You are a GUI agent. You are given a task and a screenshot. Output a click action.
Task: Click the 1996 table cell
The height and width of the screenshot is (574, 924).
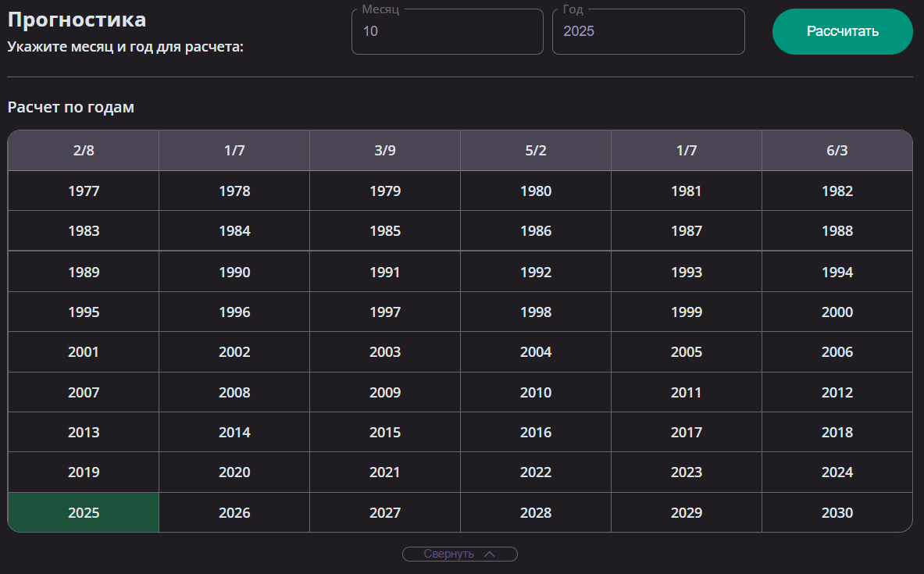tap(234, 312)
